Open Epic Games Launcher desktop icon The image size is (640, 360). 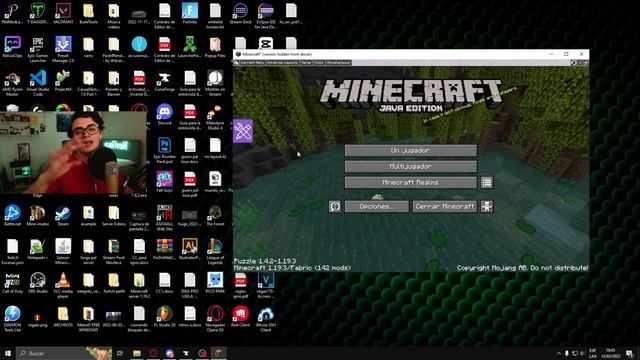point(38,49)
